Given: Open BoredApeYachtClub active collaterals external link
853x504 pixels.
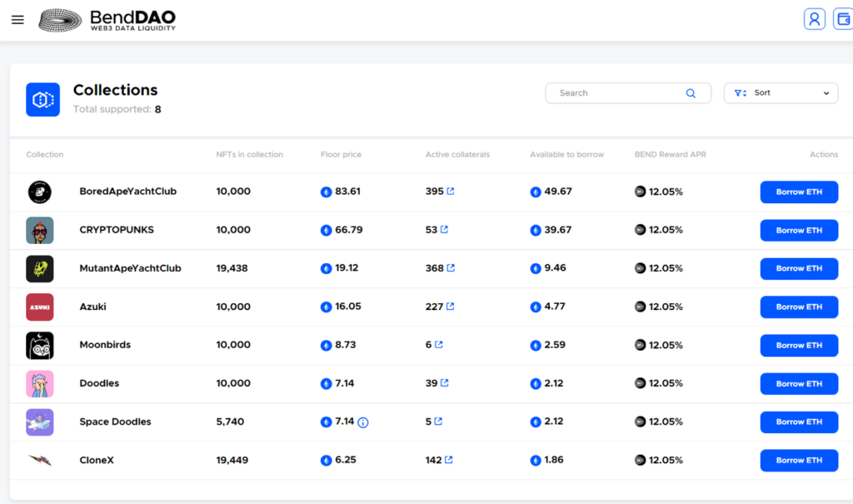Looking at the screenshot, I should 451,191.
